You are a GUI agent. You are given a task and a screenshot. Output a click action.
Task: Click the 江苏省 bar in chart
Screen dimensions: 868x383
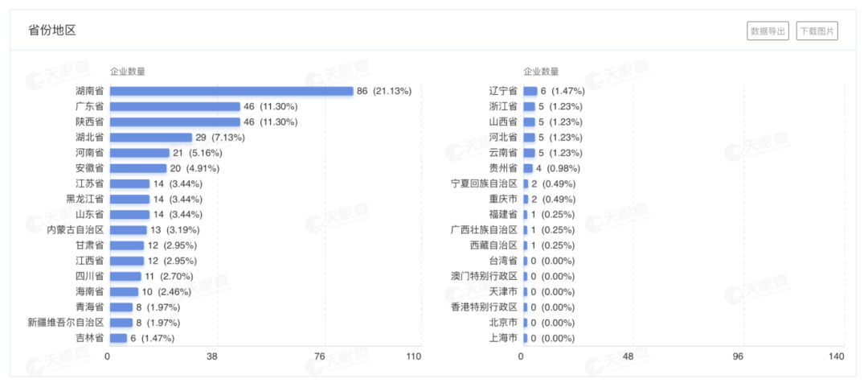[x=129, y=183]
